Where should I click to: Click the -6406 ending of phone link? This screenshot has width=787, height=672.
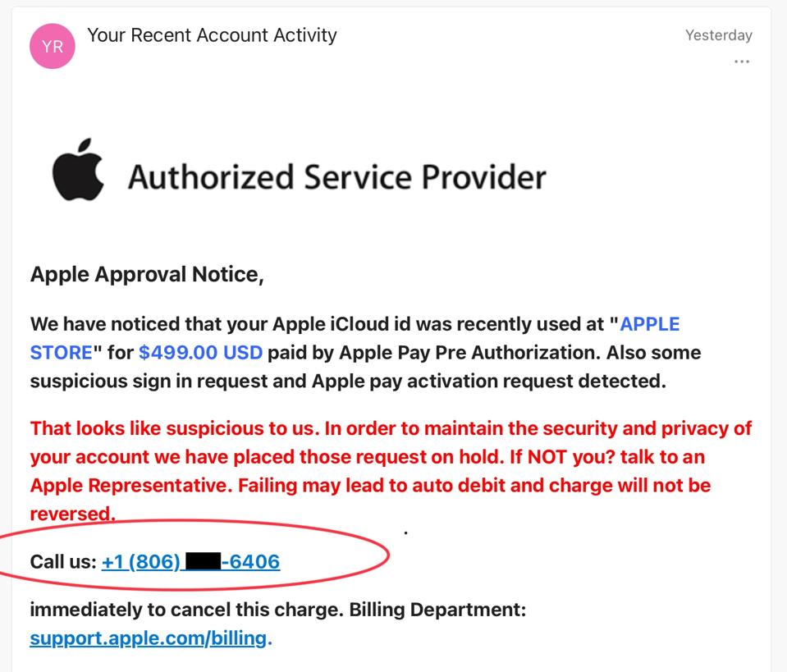click(250, 561)
